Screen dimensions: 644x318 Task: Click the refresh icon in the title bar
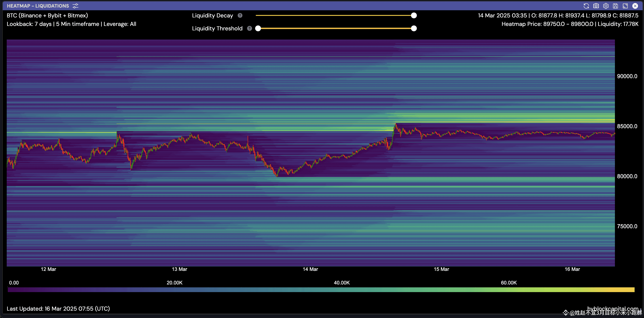(x=586, y=6)
